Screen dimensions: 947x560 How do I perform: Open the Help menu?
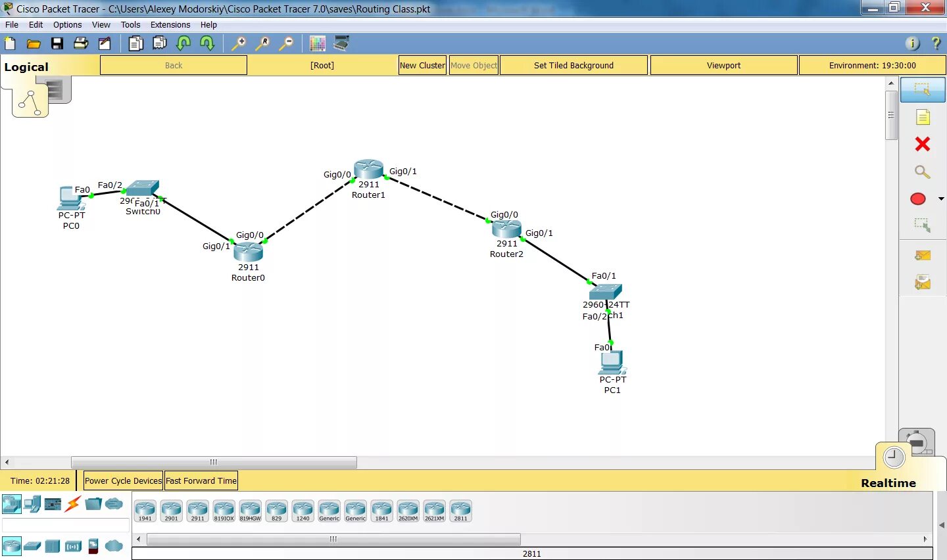[208, 25]
